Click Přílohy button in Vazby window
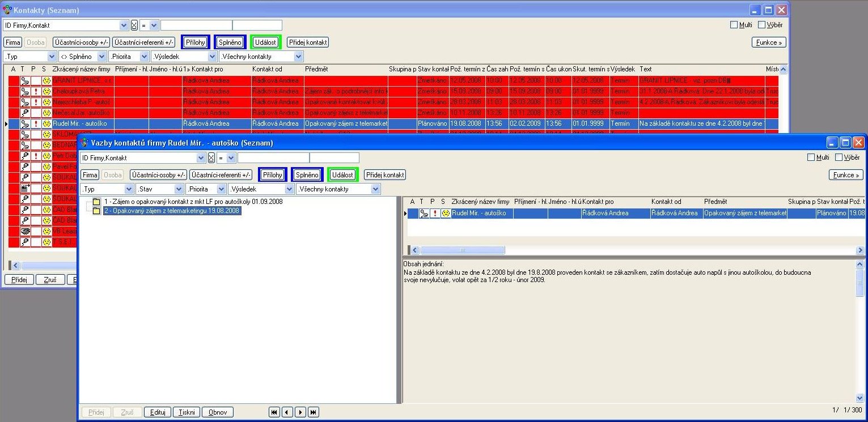The width and height of the screenshot is (868, 422). [x=273, y=175]
